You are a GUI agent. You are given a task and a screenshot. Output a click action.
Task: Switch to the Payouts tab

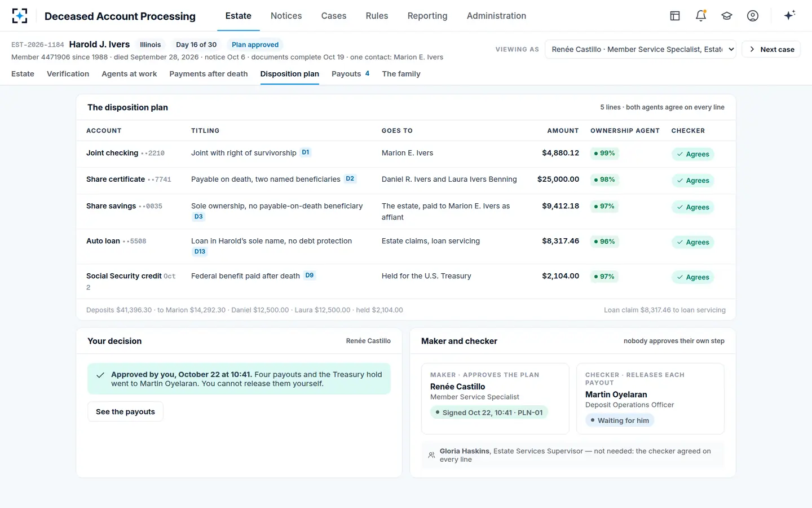350,74
